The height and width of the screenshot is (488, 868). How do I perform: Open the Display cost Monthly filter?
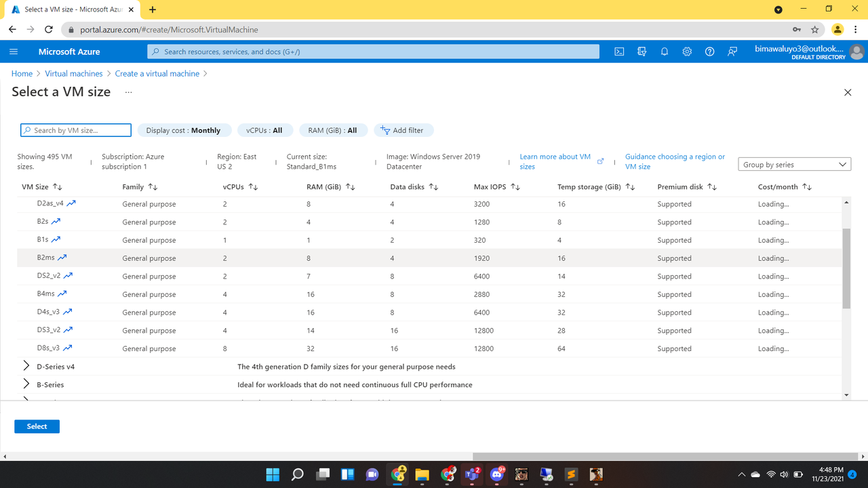183,130
